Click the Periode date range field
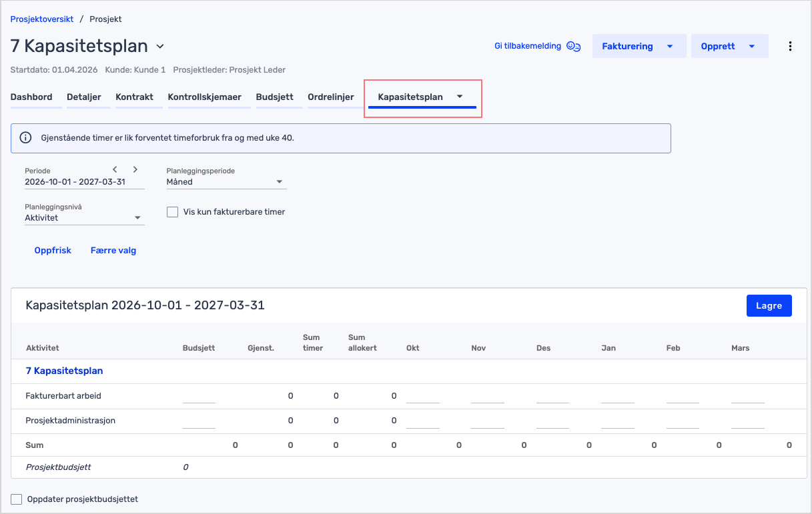Screen dimensions: 812x514 click(x=84, y=181)
